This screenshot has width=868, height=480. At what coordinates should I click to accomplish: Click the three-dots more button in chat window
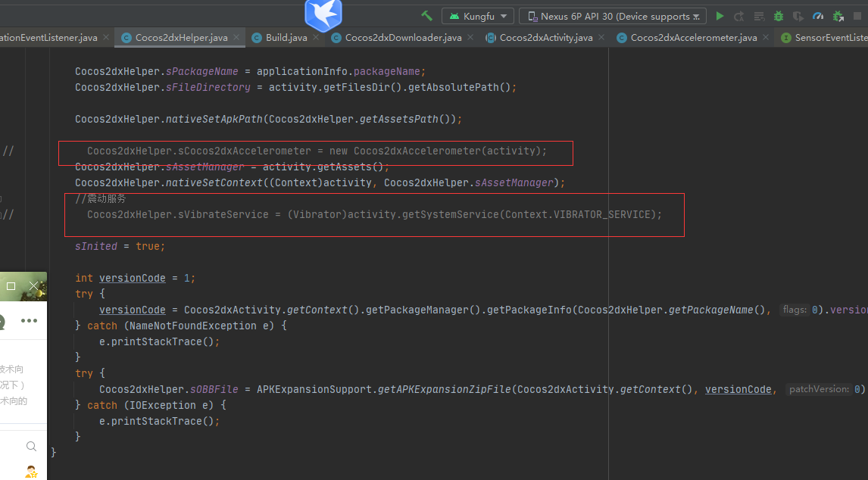29,321
